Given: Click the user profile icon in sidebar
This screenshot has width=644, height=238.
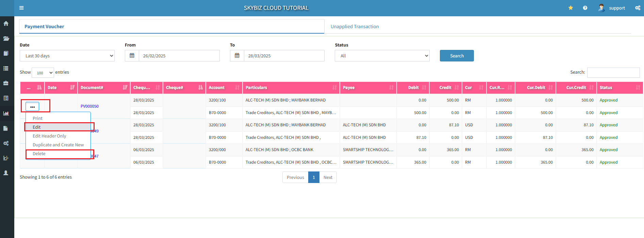Looking at the screenshot, I should coord(6,173).
